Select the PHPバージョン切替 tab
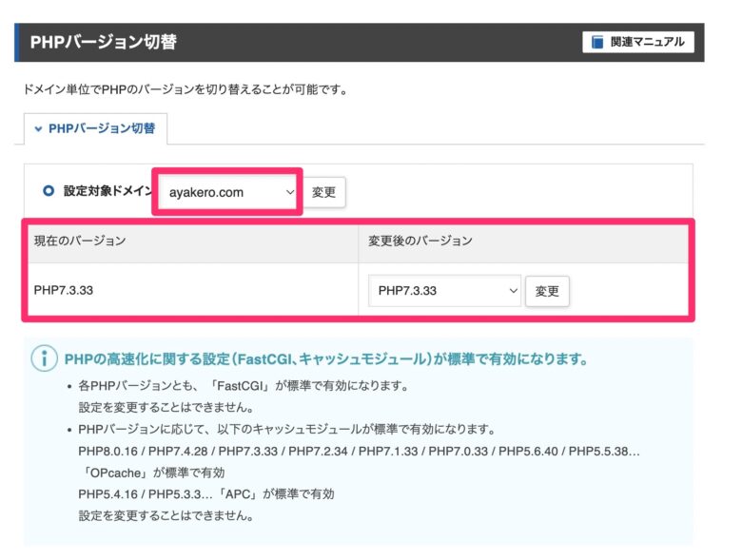The width and height of the screenshot is (742, 560). coord(95,128)
